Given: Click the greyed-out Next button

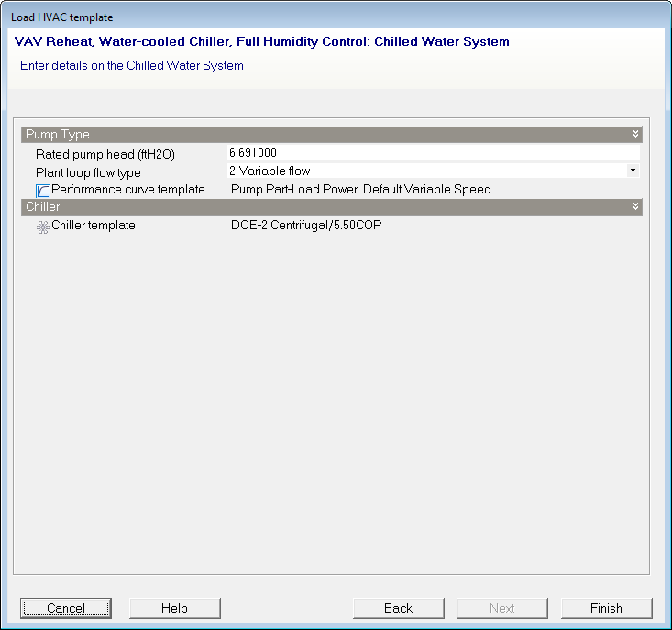Looking at the screenshot, I should [501, 608].
